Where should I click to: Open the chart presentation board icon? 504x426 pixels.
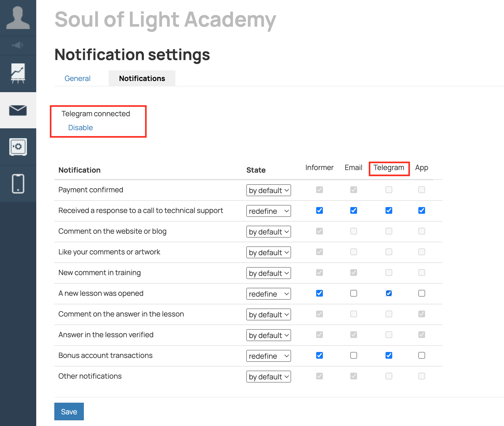[18, 74]
